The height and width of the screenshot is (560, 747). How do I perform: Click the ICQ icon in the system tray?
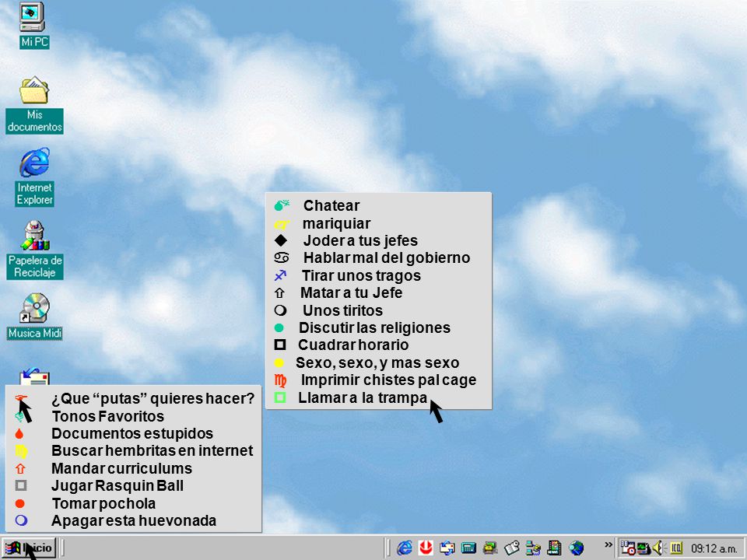click(676, 548)
